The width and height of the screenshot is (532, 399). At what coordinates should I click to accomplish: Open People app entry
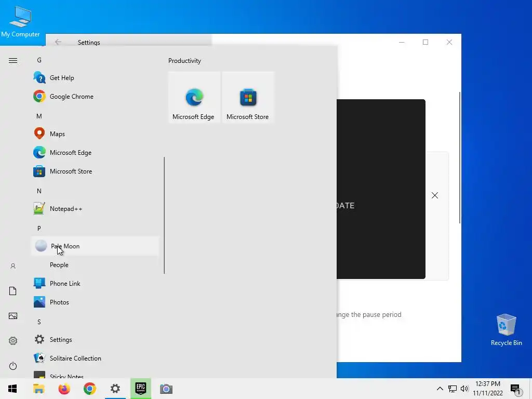coord(95,264)
